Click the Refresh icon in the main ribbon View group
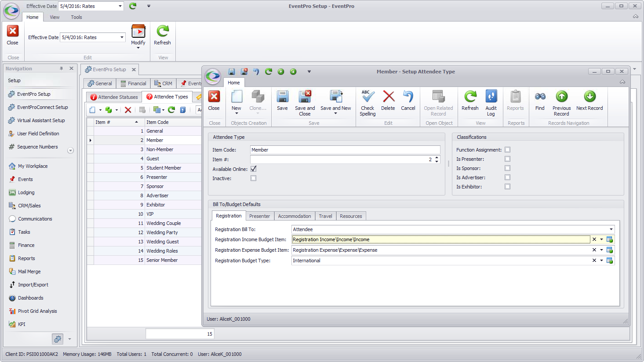This screenshot has width=644, height=362. [163, 32]
